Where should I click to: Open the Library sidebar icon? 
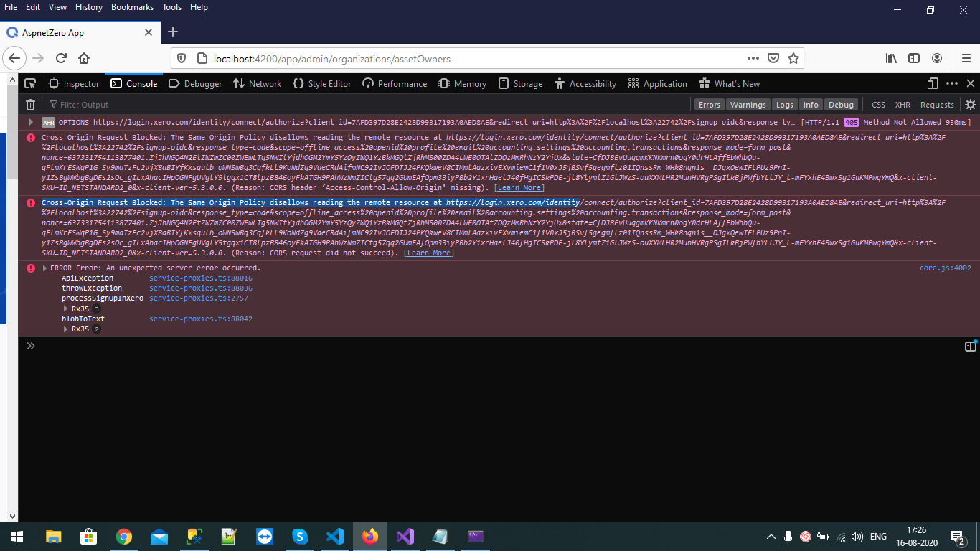pos(890,58)
